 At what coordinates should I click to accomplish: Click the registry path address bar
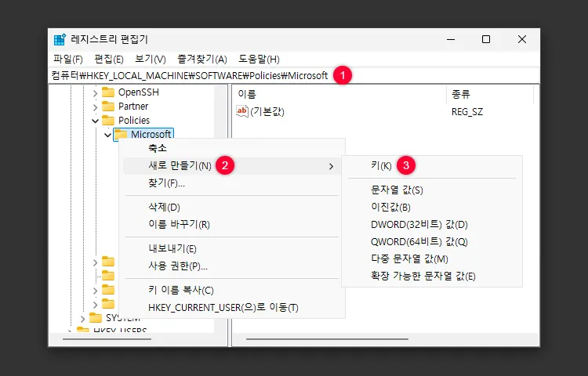click(x=294, y=76)
